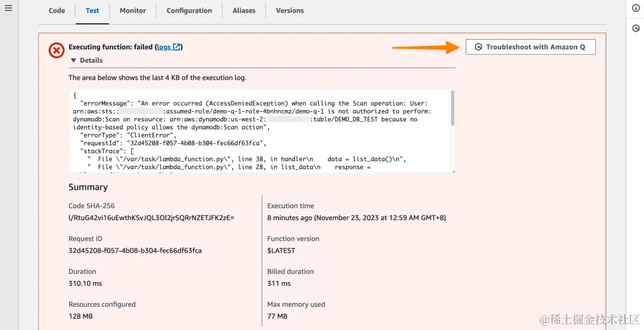The image size is (644, 330).
Task: Click the Code SHA-256 hash value
Action: (151, 217)
